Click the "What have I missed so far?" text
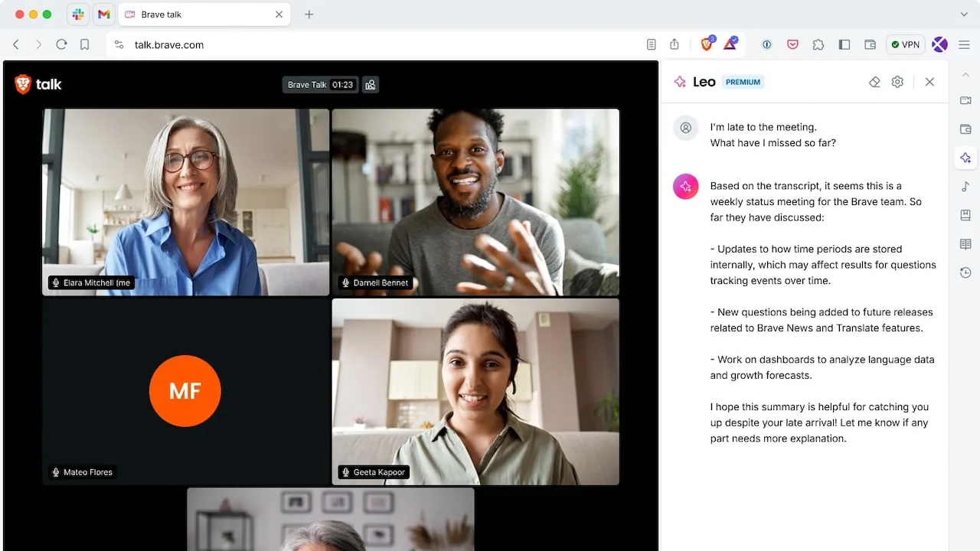Screen dimensions: 980x551 click(x=773, y=143)
